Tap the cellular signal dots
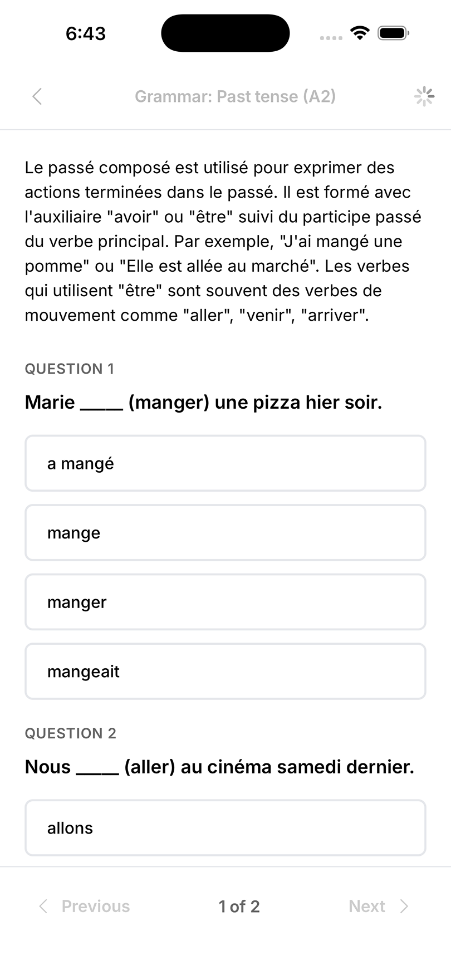Viewport: 451px width, 980px height. [331, 38]
